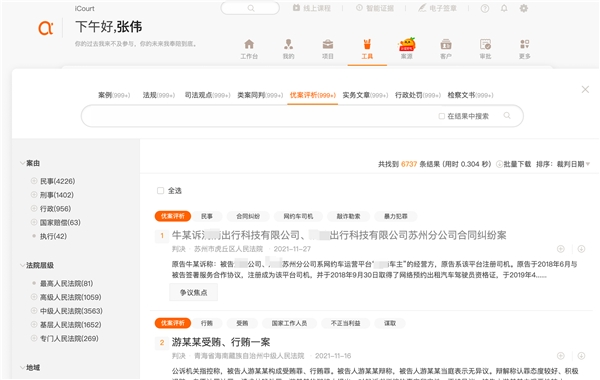
Task: Expand the 专门人民法院(269) node
Action: coord(34,338)
